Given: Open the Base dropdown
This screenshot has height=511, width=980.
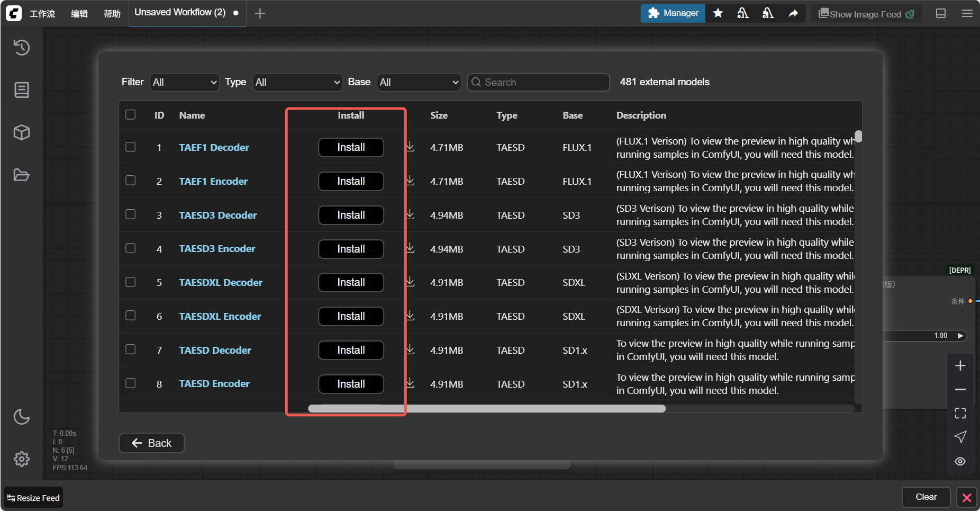Looking at the screenshot, I should click(x=419, y=82).
